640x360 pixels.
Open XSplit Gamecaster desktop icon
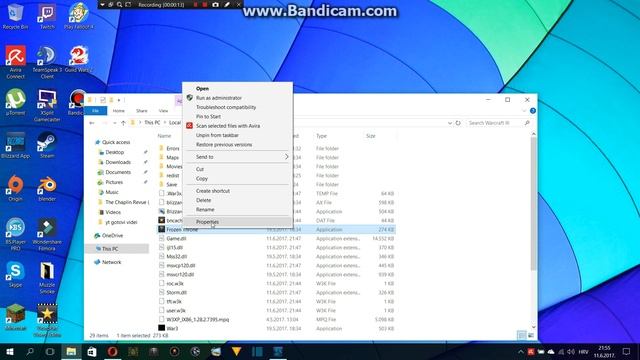(47, 105)
